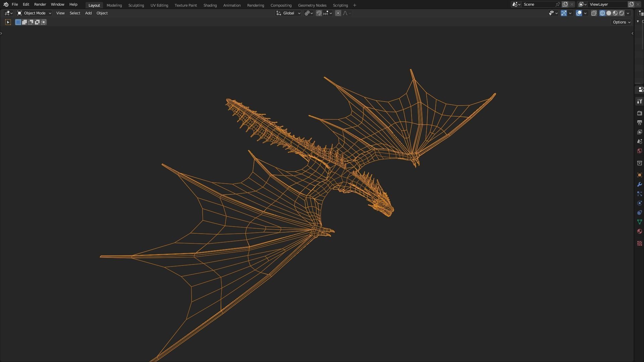Open the Render properties tab icon
This screenshot has width=644, height=362.
point(639,113)
